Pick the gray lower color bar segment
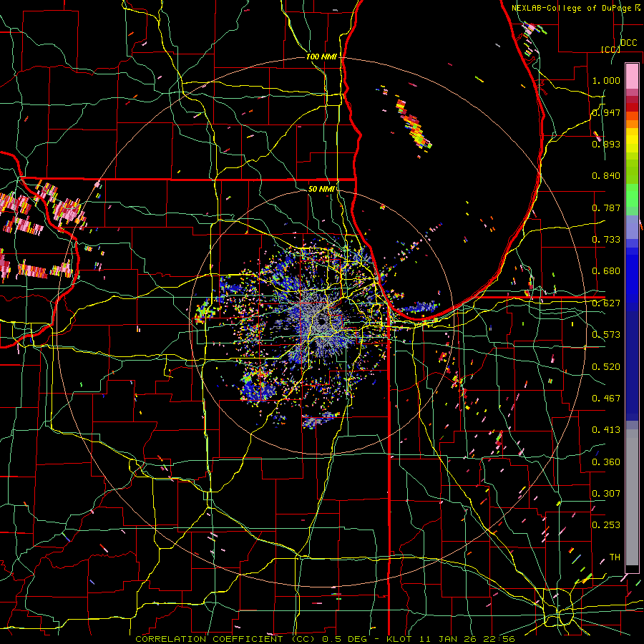This screenshot has height=644, width=644. (632, 497)
